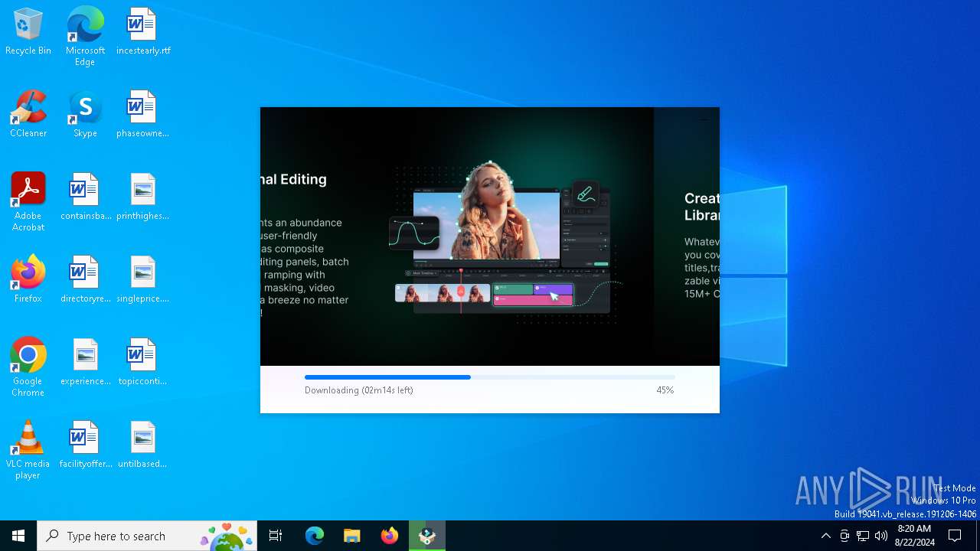Open the Recycle Bin desktop icon

(x=28, y=32)
